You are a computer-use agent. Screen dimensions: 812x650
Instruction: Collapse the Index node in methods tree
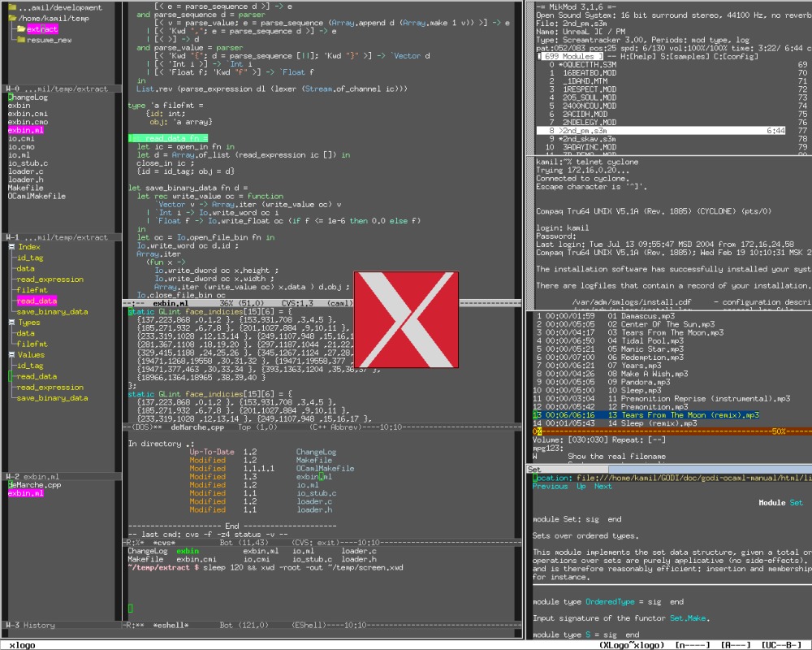pos(11,247)
